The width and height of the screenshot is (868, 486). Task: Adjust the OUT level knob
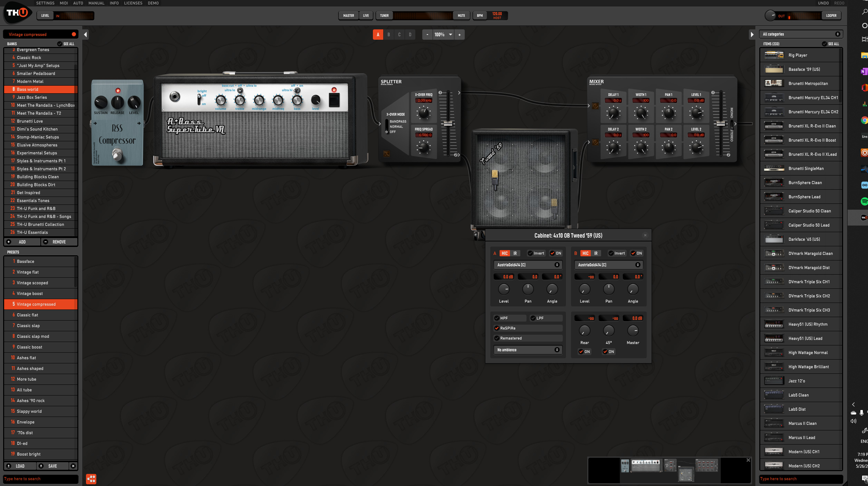click(770, 16)
